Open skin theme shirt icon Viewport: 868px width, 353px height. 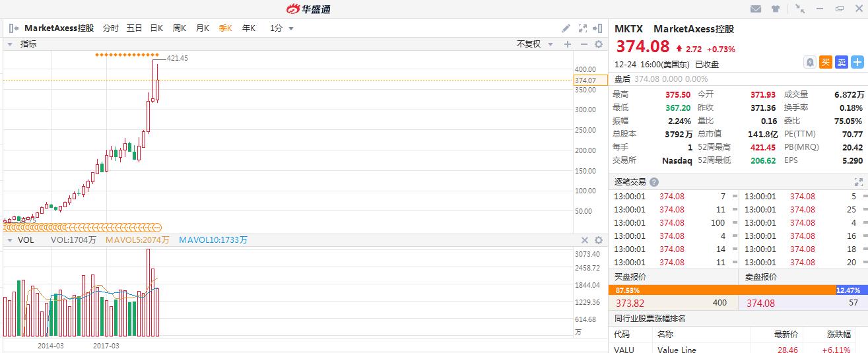(775, 9)
